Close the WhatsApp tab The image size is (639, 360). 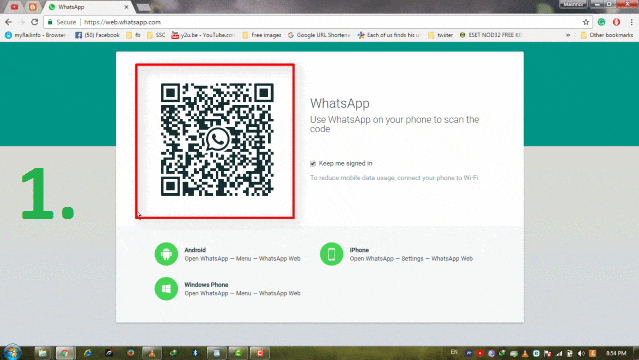(x=126, y=7)
